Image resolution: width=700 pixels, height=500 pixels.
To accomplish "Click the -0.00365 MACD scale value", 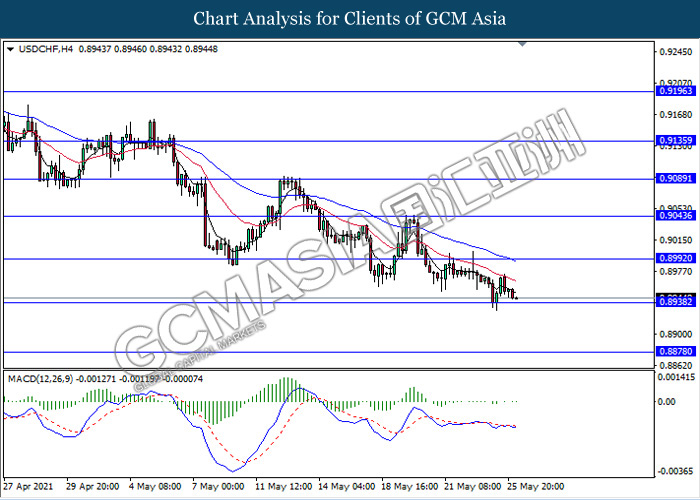I will pos(677,471).
